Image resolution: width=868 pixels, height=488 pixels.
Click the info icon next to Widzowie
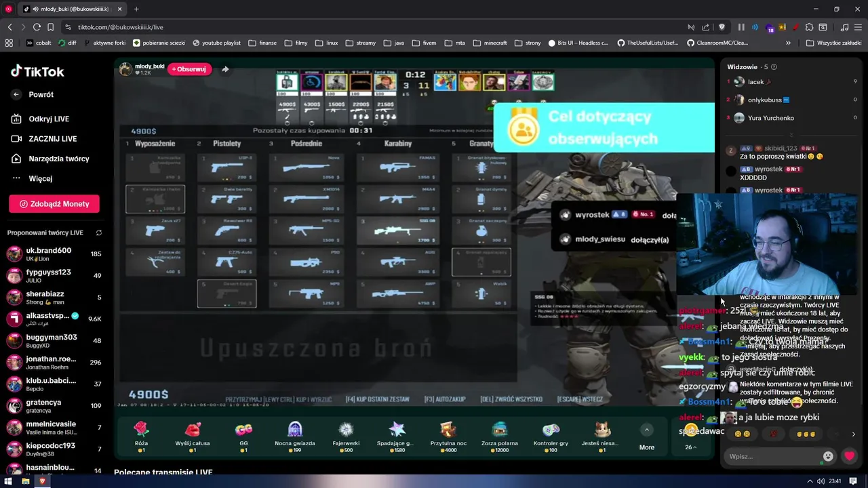click(x=774, y=67)
